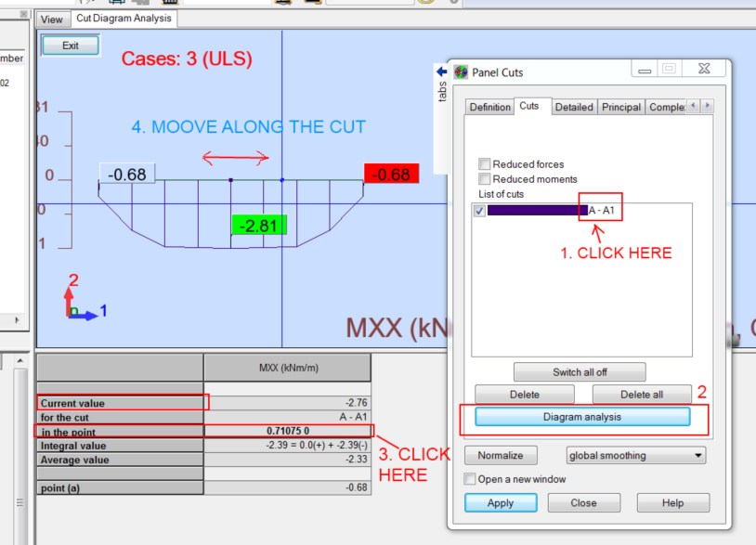Click the MXX (kNm/m) column header

coord(288,368)
